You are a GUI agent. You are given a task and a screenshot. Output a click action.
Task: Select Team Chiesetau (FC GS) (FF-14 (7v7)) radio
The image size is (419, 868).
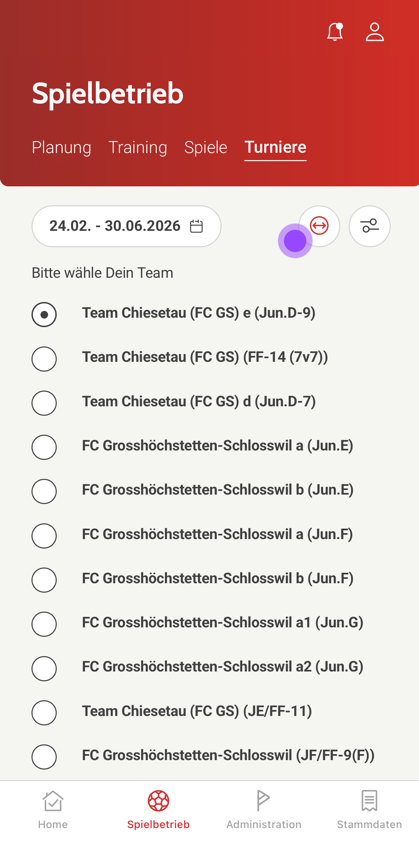point(44,359)
